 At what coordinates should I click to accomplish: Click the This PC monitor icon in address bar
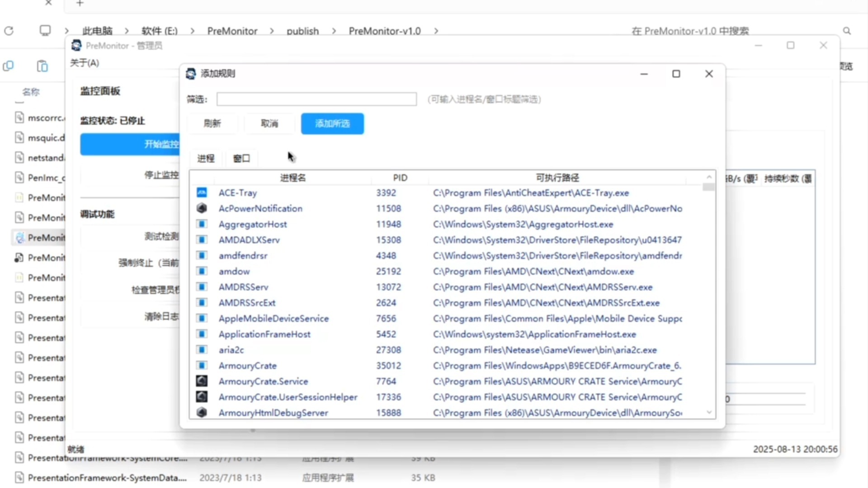[x=45, y=31]
